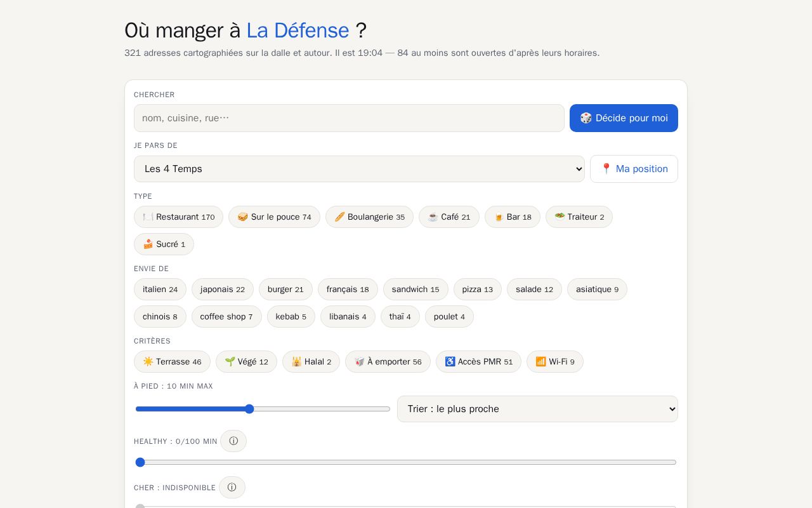Select the Café type chip

tap(449, 217)
